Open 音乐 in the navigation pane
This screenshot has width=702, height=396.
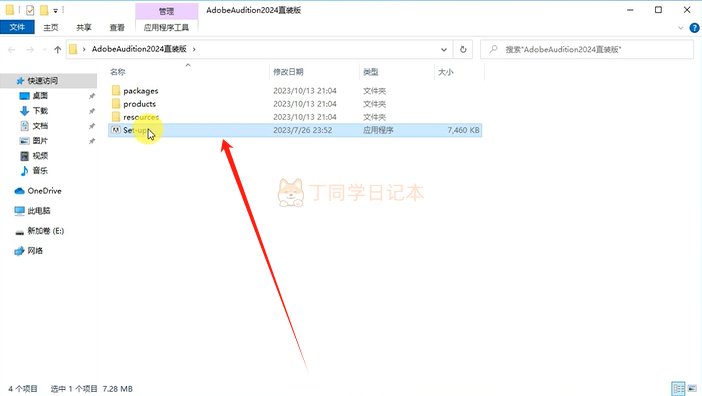(x=40, y=170)
